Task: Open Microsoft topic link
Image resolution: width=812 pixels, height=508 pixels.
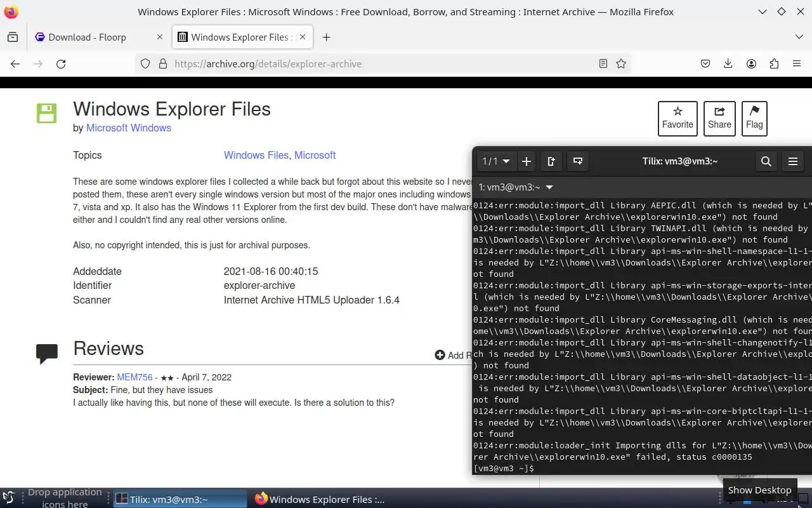Action: point(315,155)
